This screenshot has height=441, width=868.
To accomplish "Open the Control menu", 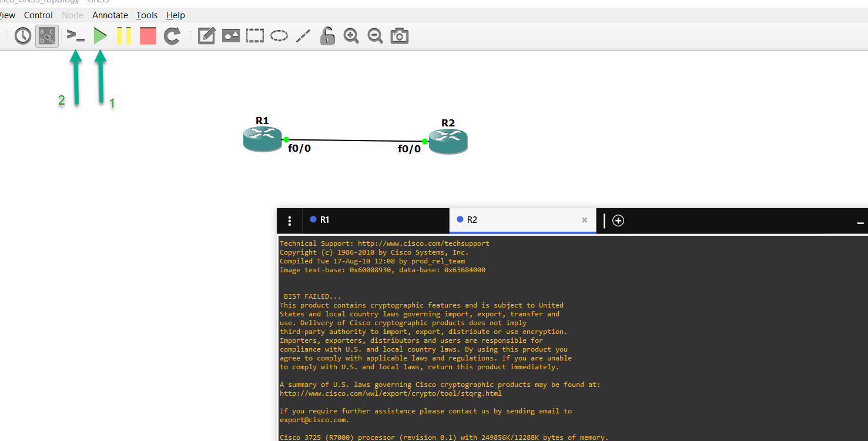I will coord(38,15).
